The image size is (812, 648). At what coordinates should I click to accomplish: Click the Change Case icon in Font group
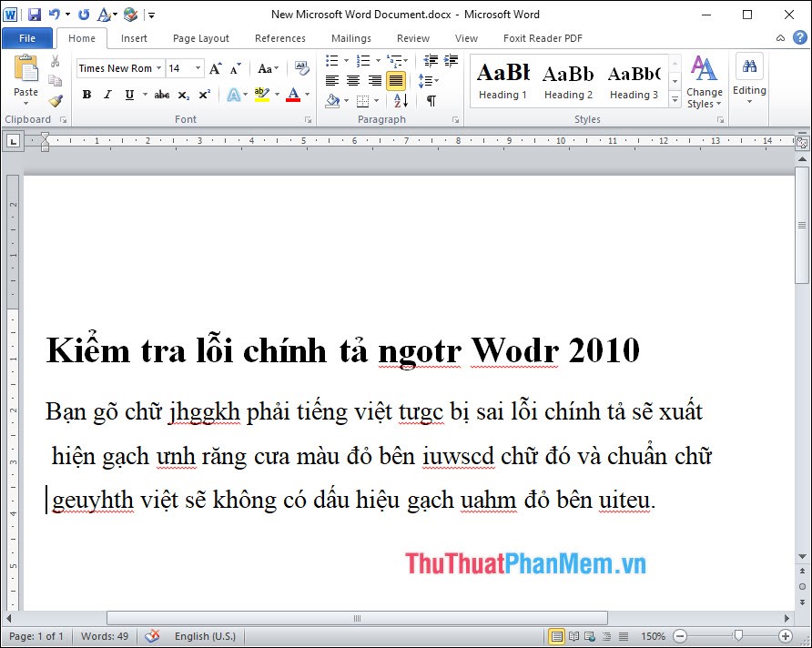point(266,68)
